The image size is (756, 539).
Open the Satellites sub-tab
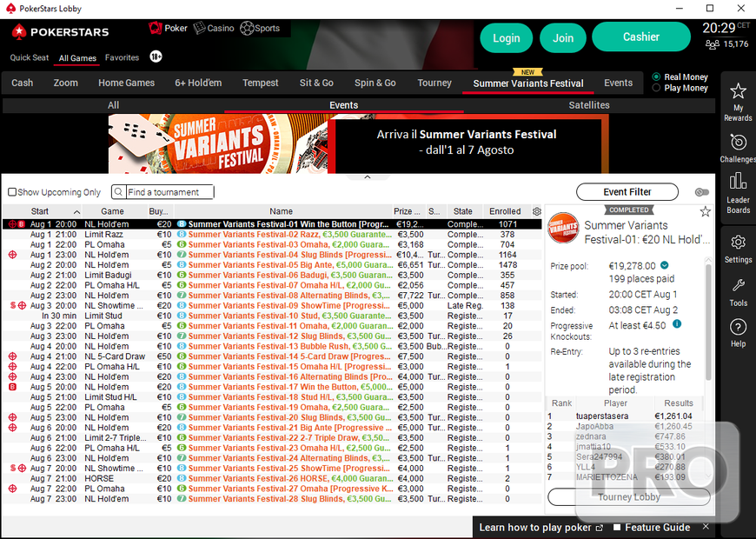coord(589,105)
